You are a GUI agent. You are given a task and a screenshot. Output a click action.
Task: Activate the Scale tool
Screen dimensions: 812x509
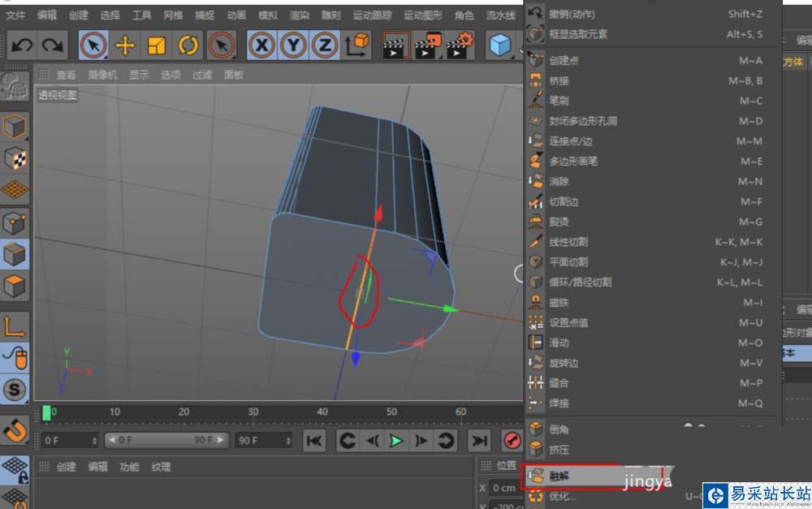tap(157, 45)
